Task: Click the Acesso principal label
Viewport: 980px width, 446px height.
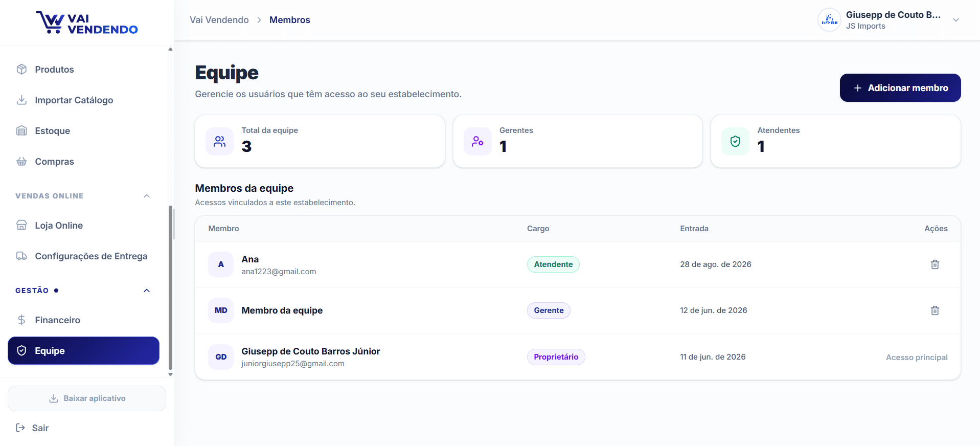Action: tap(917, 357)
